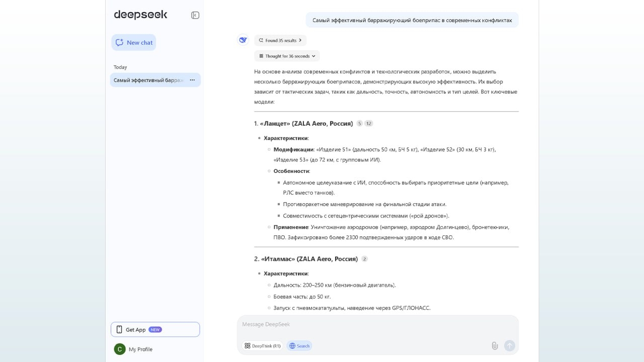The height and width of the screenshot is (362, 644).
Task: Open citation 2 next to Италмас heading
Action: tap(365, 259)
